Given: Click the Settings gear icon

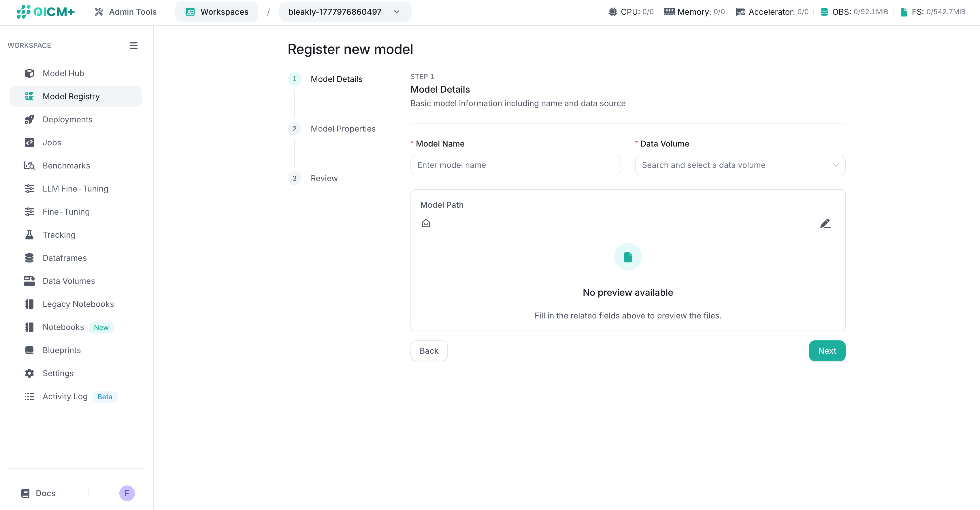Looking at the screenshot, I should click(x=29, y=373).
